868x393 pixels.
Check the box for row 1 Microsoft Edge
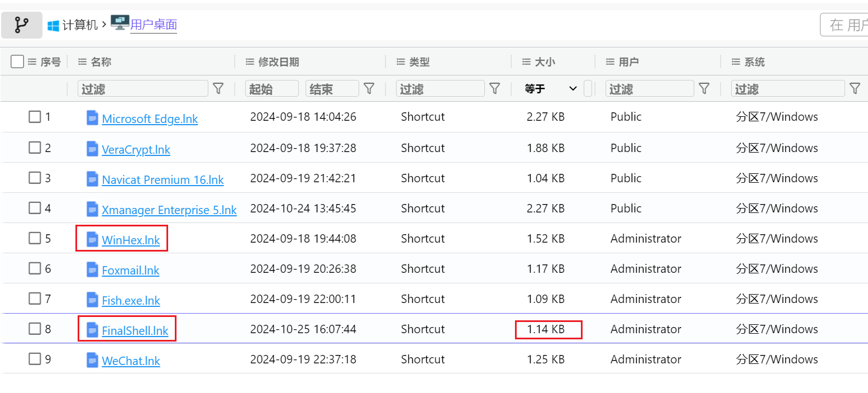[x=35, y=117]
